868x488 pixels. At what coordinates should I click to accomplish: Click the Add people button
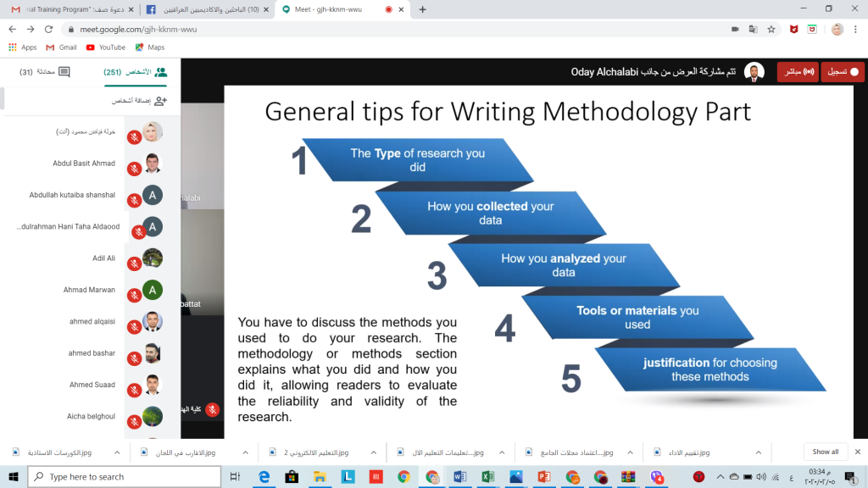(x=140, y=101)
